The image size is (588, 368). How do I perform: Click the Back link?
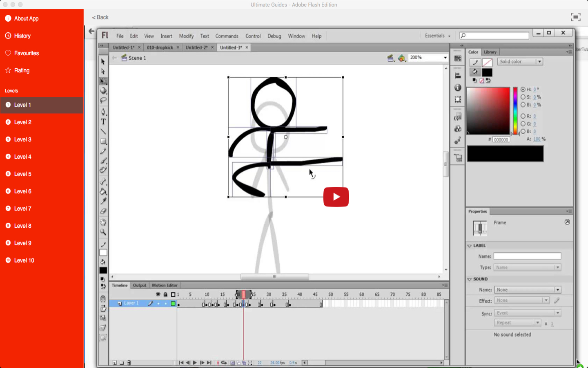click(x=100, y=17)
